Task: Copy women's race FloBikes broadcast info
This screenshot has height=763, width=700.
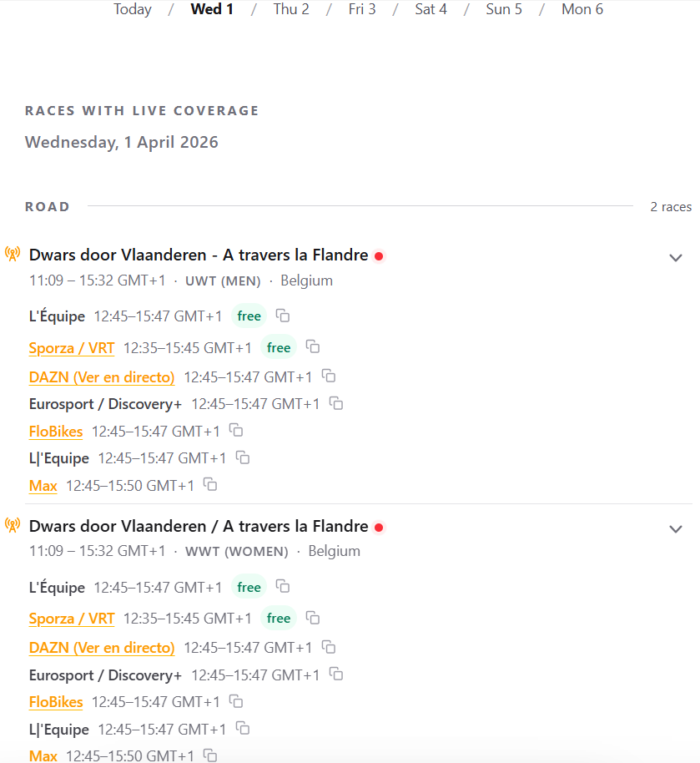Action: 236,702
